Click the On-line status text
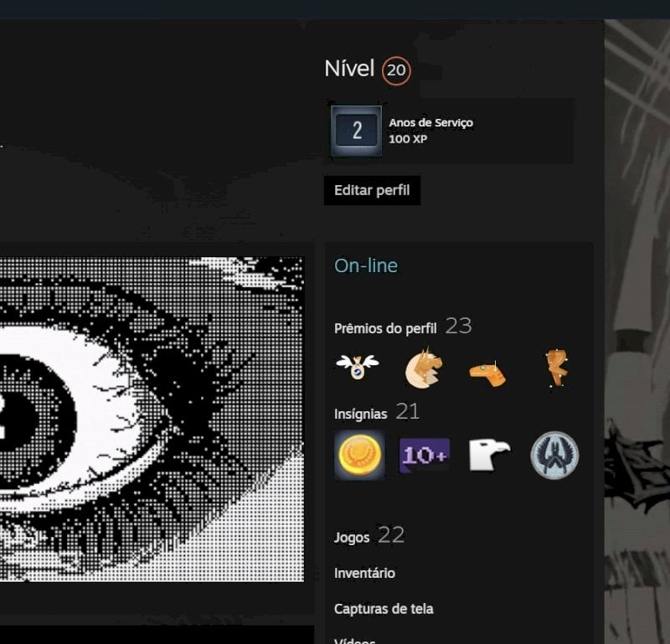Viewport: 670px width, 644px height. point(366,265)
